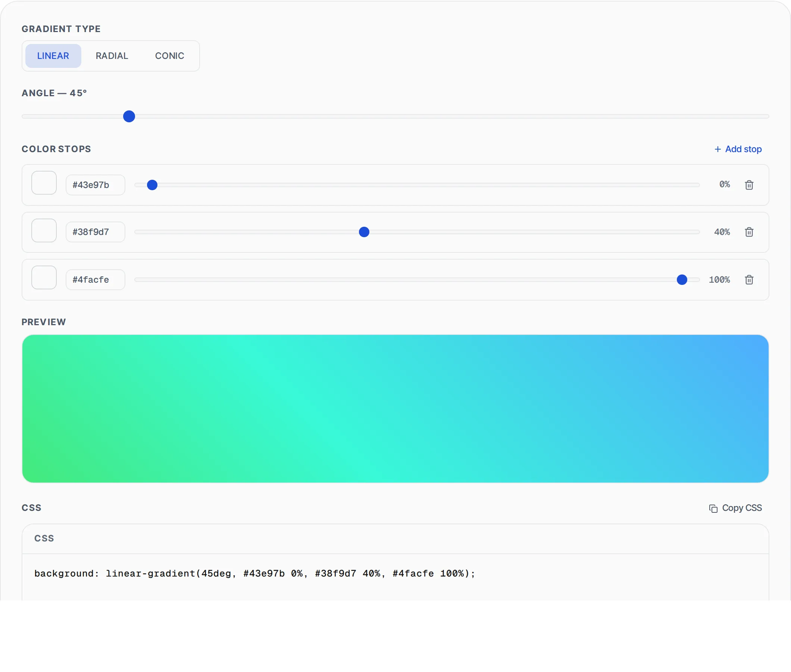
Task: Click the 40% stop position slider handle
Action: click(364, 232)
